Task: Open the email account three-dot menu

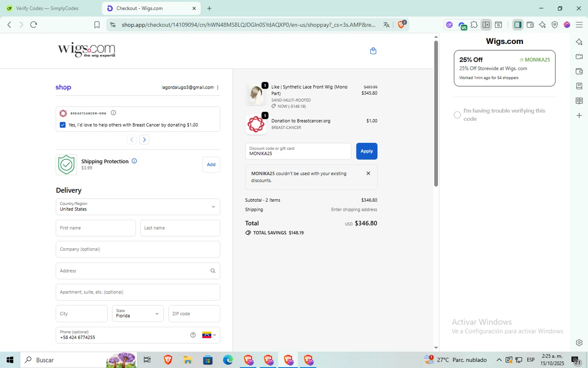Action: click(218, 87)
